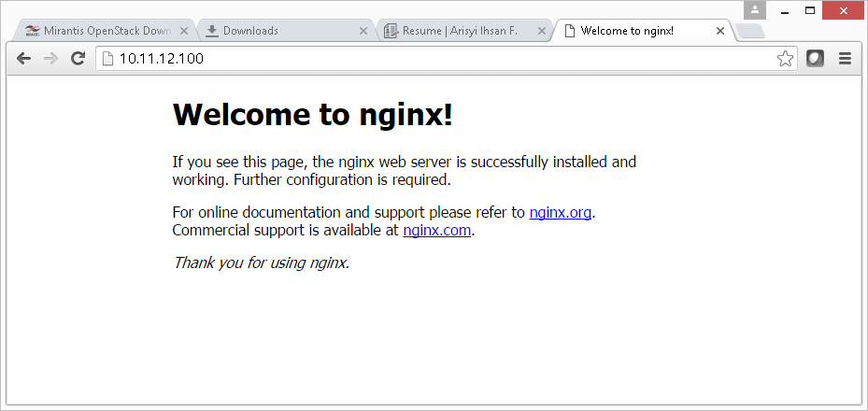Open the browser extension icon beside the star

(x=815, y=58)
